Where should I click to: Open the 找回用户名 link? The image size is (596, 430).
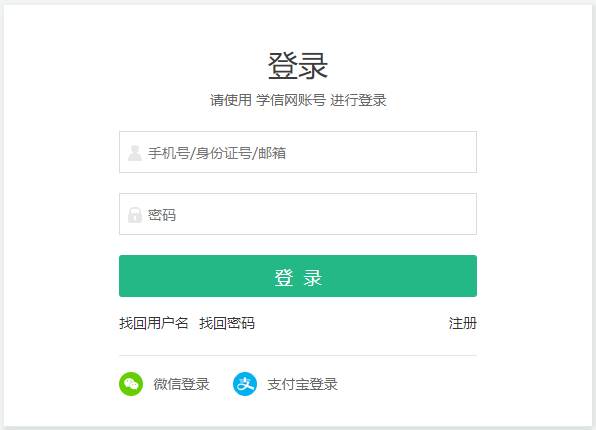pyautogui.click(x=154, y=323)
